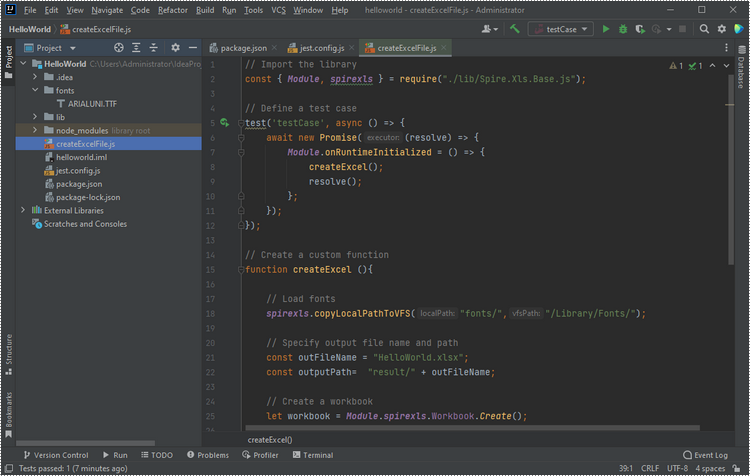Open IDE settings gear in top toolbar
Image resolution: width=750 pixels, height=476 pixels.
point(721,29)
